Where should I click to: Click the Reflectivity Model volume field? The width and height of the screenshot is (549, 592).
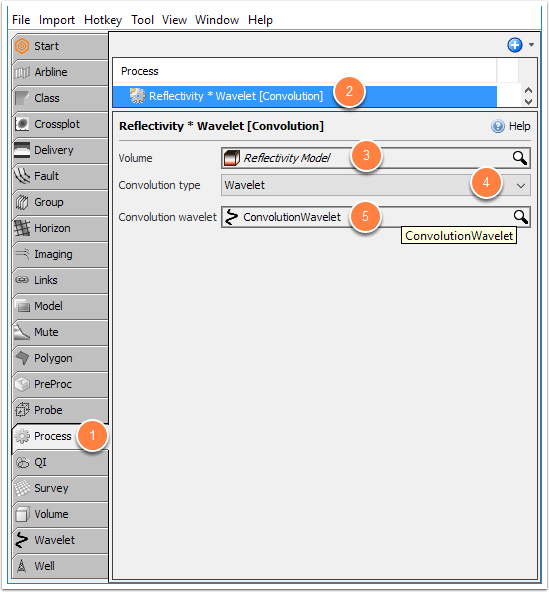click(x=375, y=158)
